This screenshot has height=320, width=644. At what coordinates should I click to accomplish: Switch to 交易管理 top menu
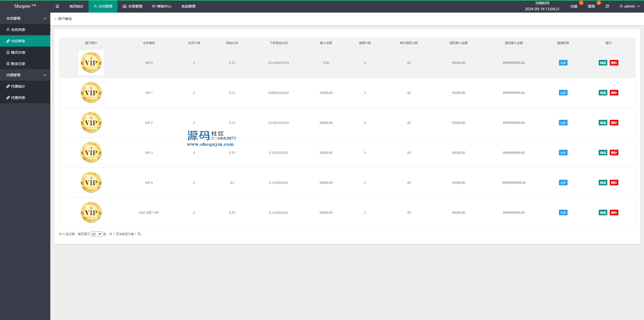(x=132, y=6)
